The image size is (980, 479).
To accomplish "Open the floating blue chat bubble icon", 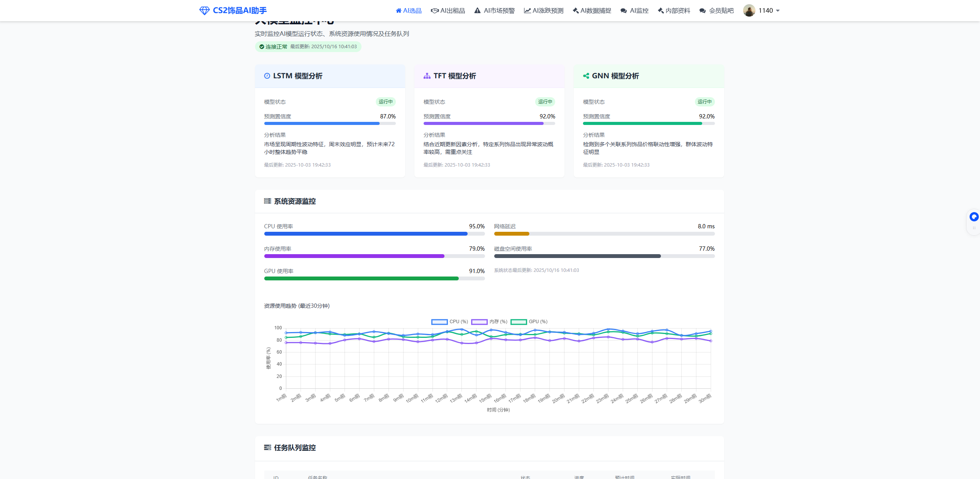I will 974,217.
